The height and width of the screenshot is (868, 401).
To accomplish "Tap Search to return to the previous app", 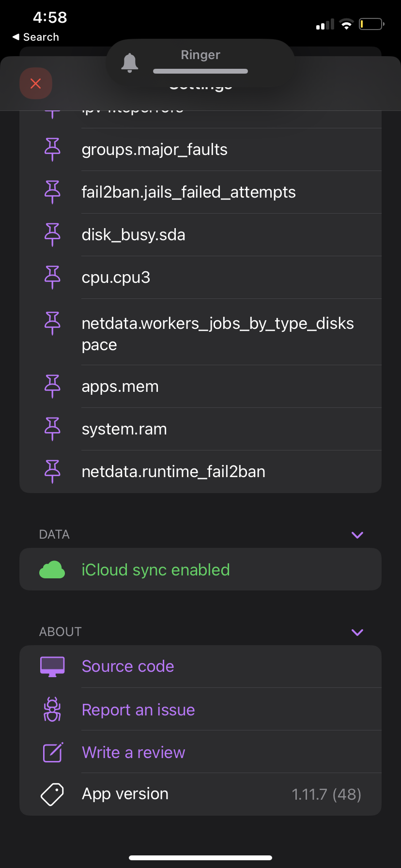I will 36,37.
